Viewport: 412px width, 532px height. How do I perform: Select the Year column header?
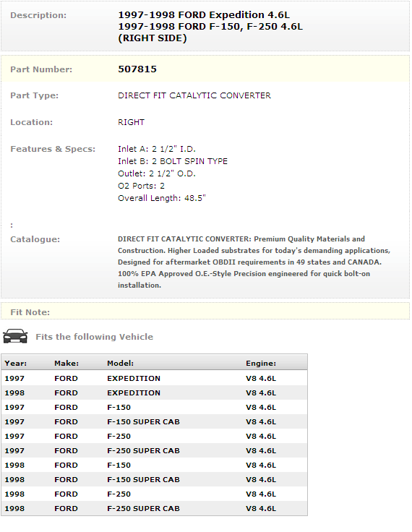click(x=16, y=364)
